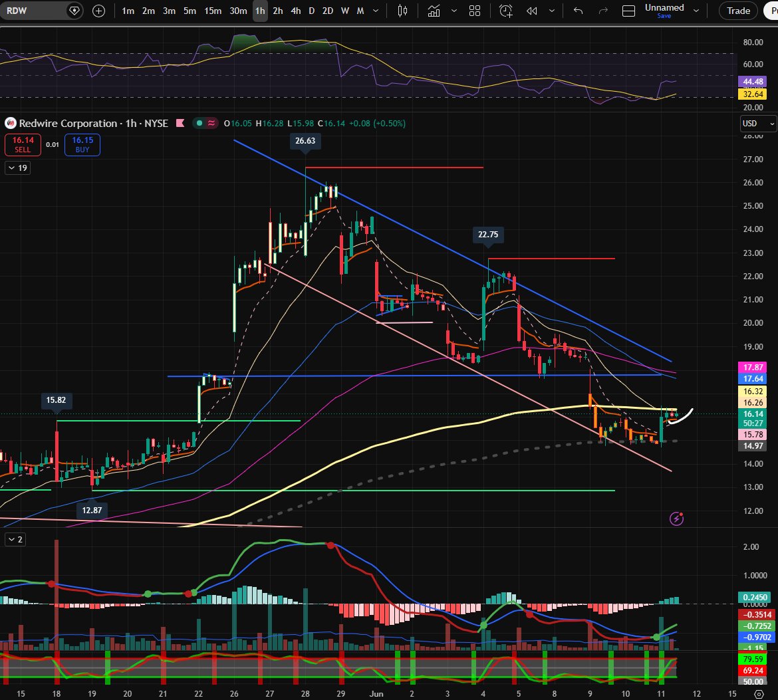Open the layout setup icon

628,11
